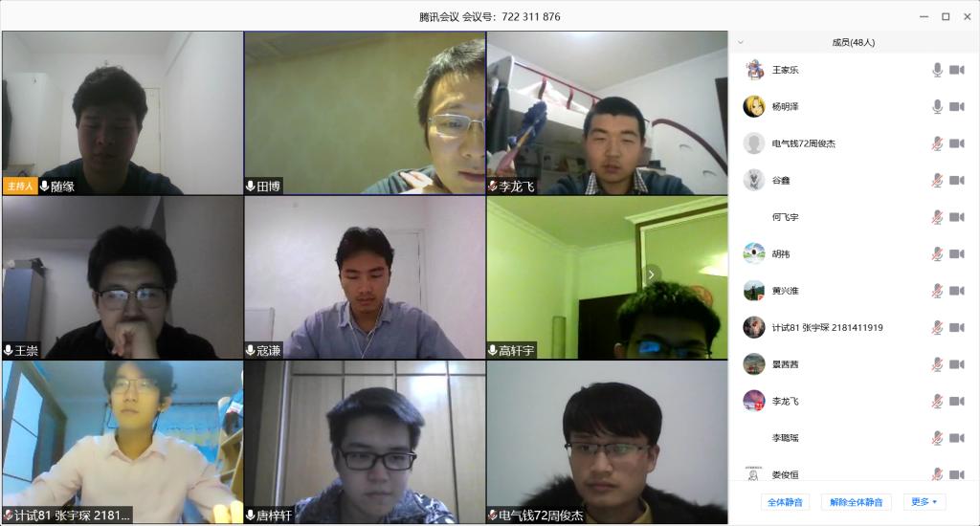980x526 pixels.
Task: Open the 更多 dropdown menu
Action: [x=924, y=502]
